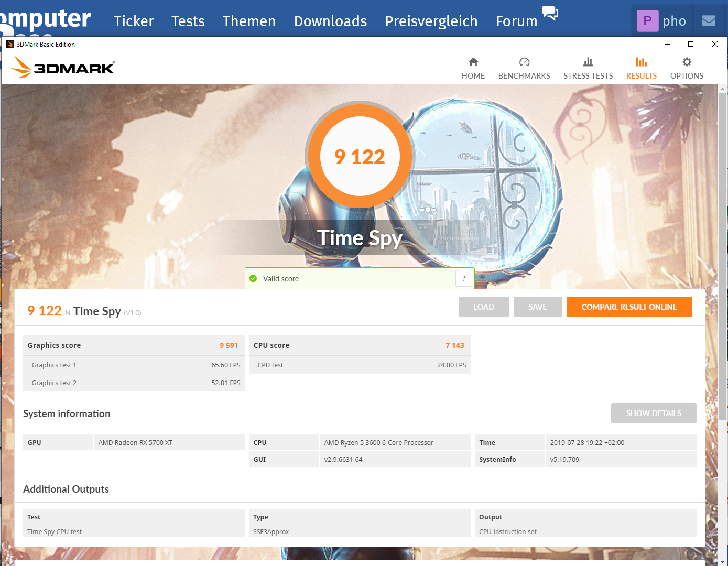Click COMPARE RESULT ONLINE button
The image size is (728, 566).
coord(629,307)
